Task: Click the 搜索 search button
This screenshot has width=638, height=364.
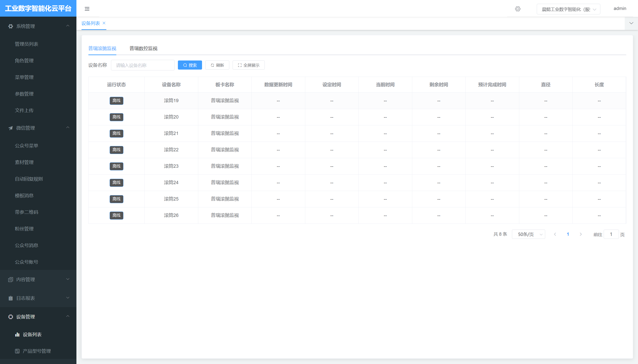Action: 190,65
